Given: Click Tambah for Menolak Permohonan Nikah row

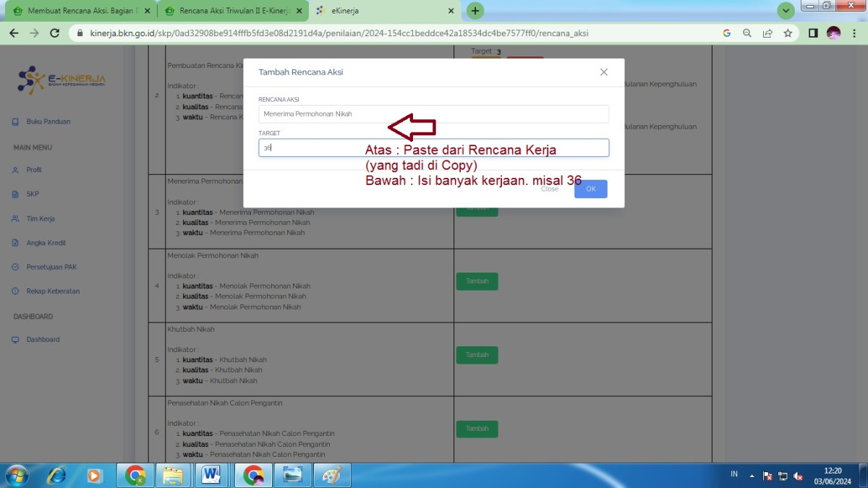Looking at the screenshot, I should [x=477, y=281].
